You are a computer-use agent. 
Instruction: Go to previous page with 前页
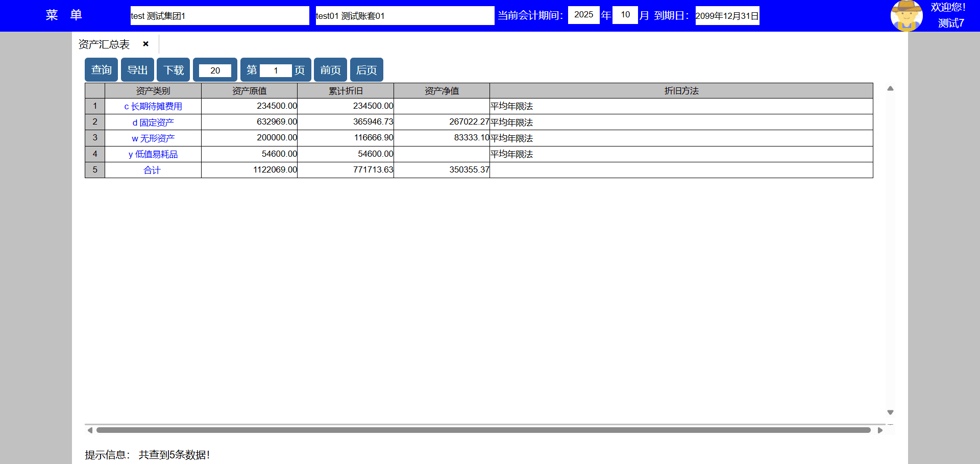pos(330,70)
